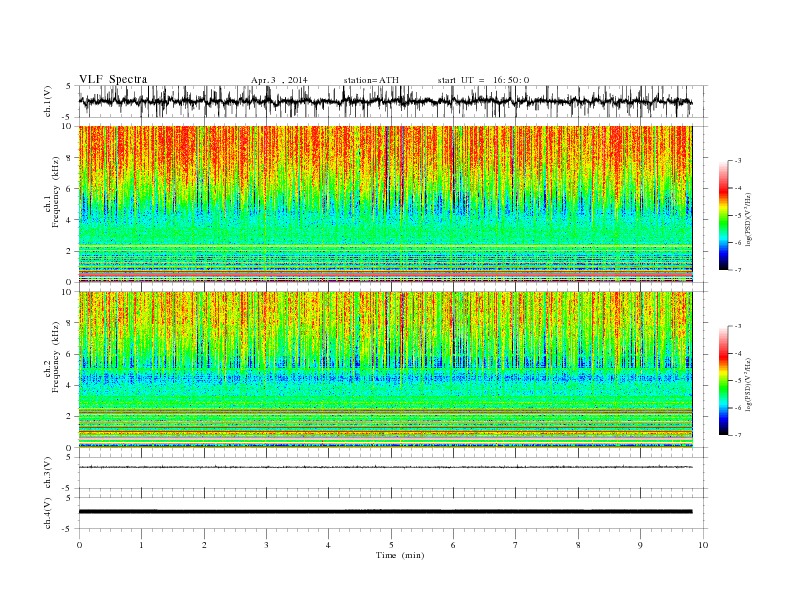Image resolution: width=792 pixels, height=612 pixels.
Task: Click the upper "log(PSD)(V²/Hz)" color bar label
Action: click(x=749, y=219)
